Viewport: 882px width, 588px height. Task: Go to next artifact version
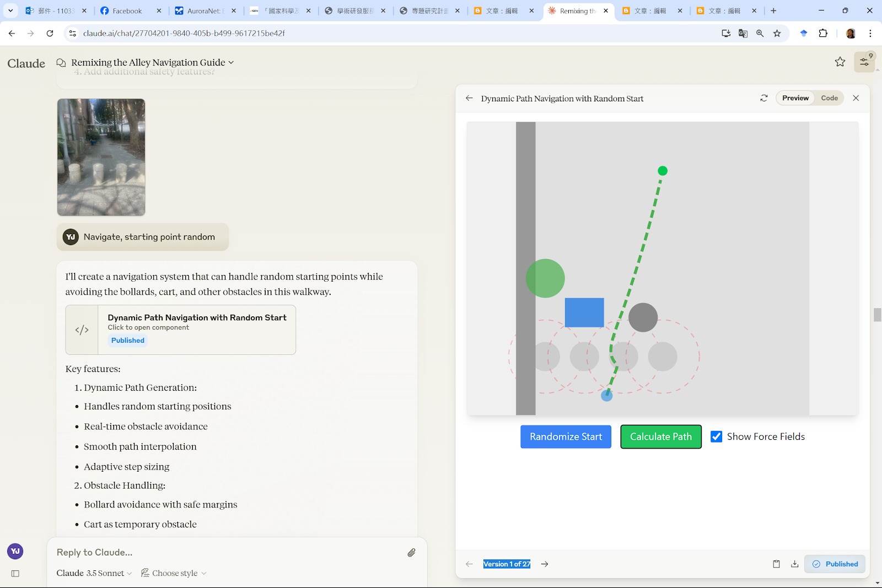pos(545,564)
